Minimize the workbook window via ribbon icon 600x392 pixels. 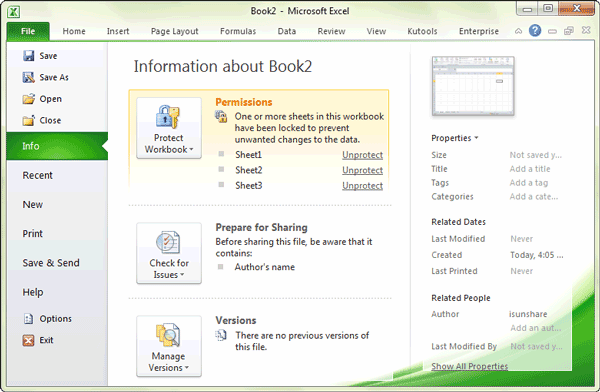pyautogui.click(x=552, y=31)
